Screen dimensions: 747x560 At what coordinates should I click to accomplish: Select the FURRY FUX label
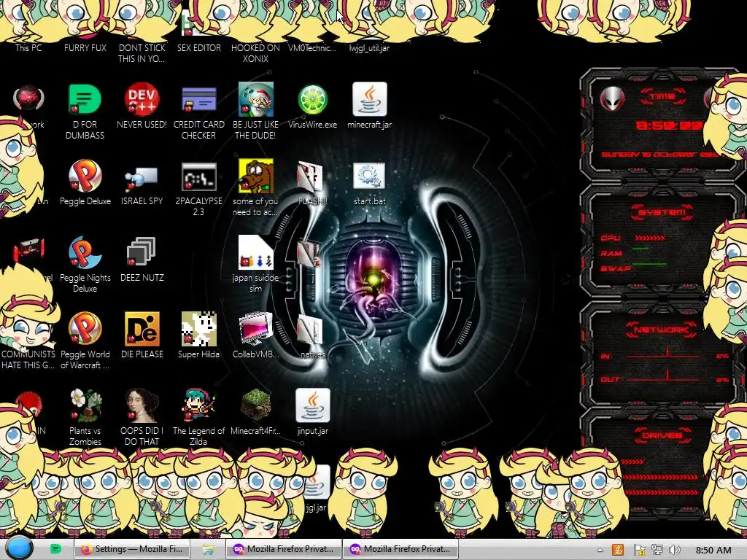tap(85, 47)
